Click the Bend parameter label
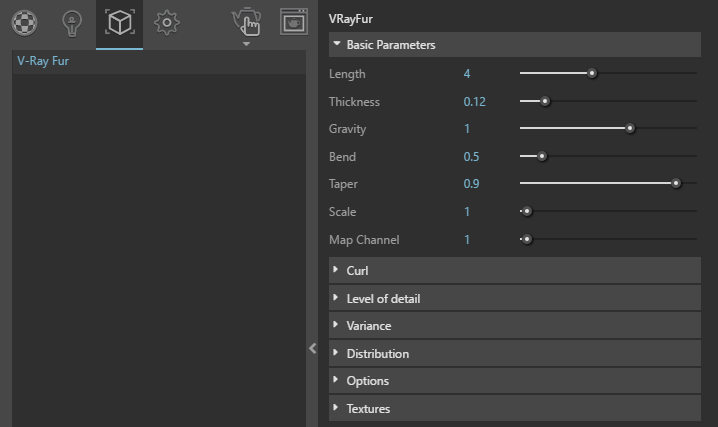Image resolution: width=718 pixels, height=427 pixels. coord(342,157)
